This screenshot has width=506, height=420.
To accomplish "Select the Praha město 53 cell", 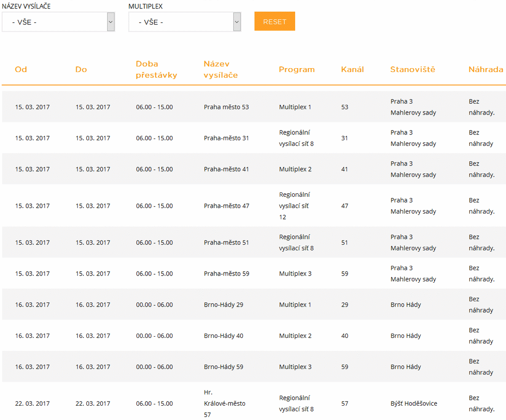I will [226, 107].
